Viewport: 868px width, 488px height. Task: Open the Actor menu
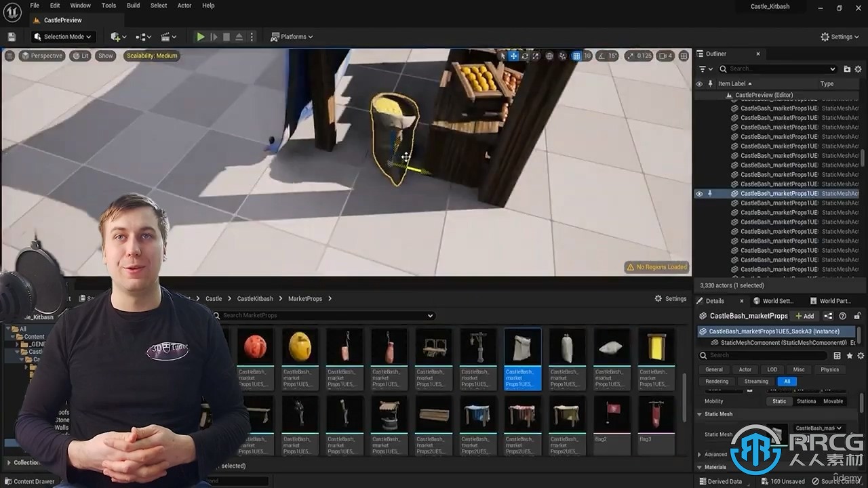click(x=184, y=5)
